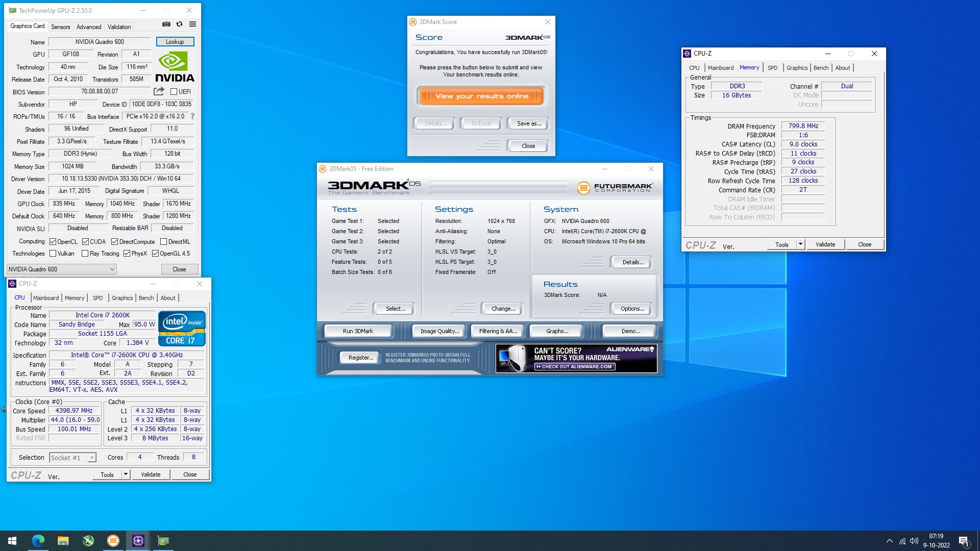
Task: Toggle the DirectCompute checkbox
Action: point(114,242)
